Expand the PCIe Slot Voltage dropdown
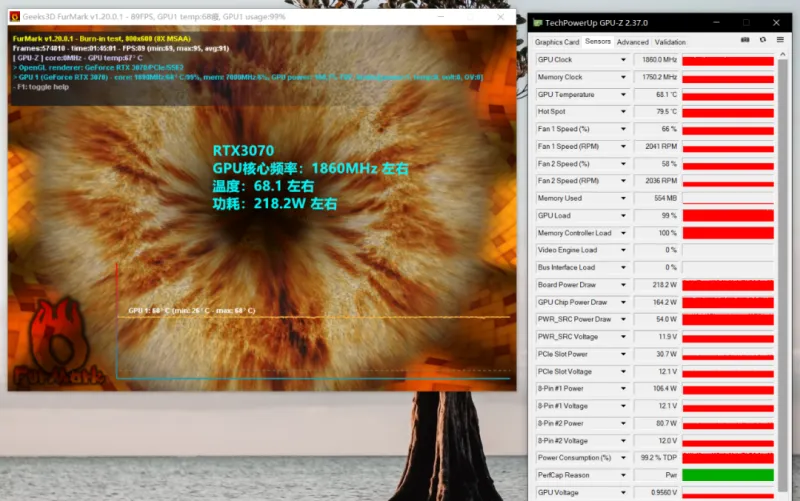Screen dimensions: 800x501 (623, 371)
